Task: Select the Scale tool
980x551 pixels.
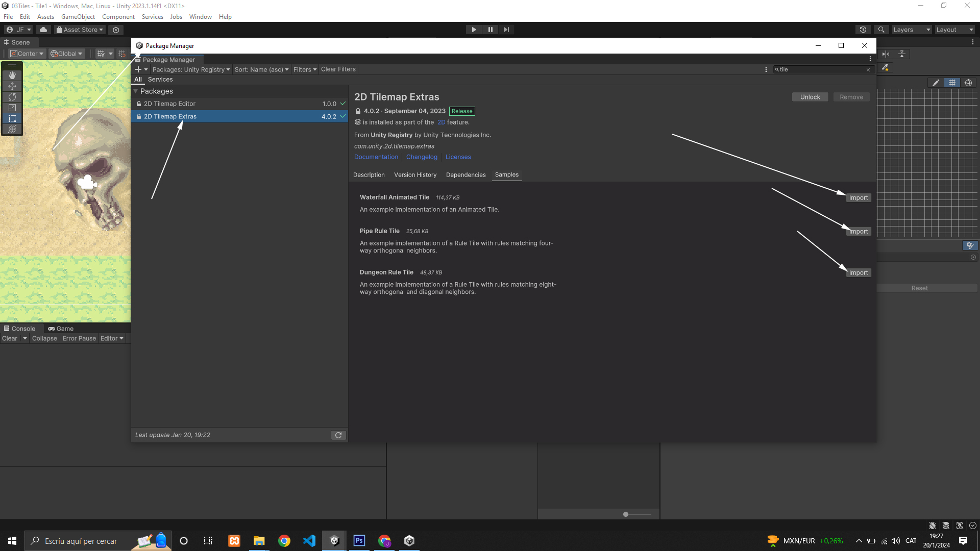Action: [12, 108]
